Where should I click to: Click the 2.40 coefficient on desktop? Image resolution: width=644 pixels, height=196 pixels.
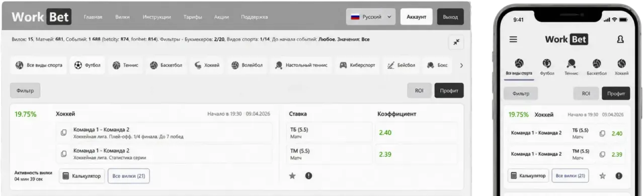pos(385,133)
